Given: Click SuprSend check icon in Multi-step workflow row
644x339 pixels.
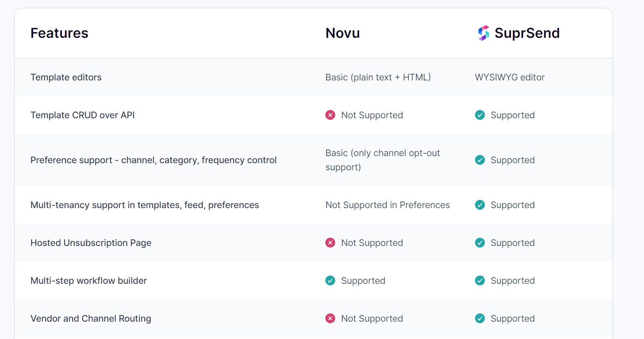Looking at the screenshot, I should [480, 281].
